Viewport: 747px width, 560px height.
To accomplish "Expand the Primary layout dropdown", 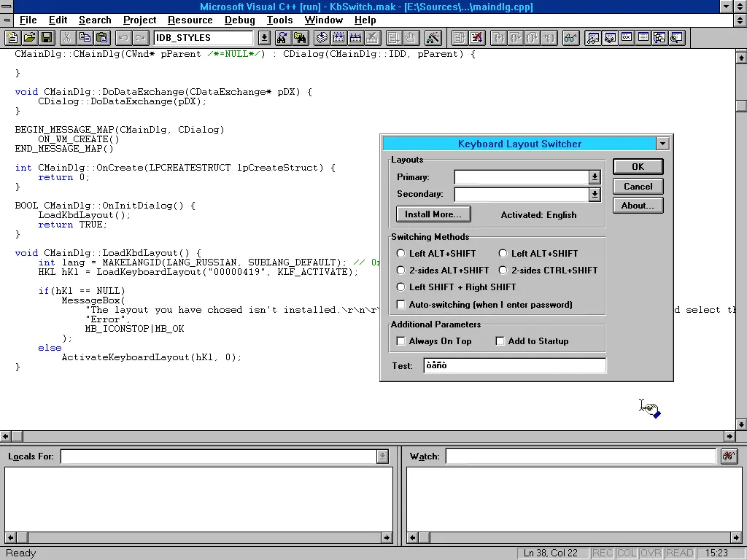I will [x=594, y=177].
